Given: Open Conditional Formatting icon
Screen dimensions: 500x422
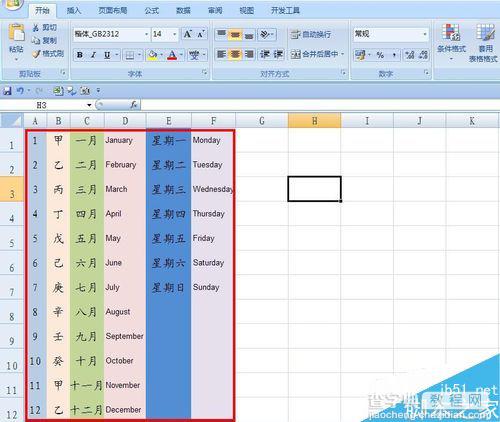Looking at the screenshot, I should pyautogui.click(x=451, y=33).
